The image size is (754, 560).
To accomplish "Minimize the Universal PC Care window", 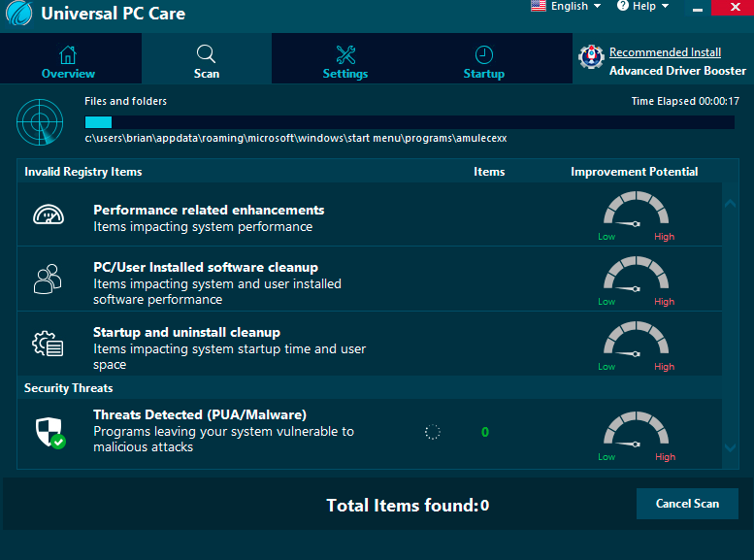I will [698, 8].
